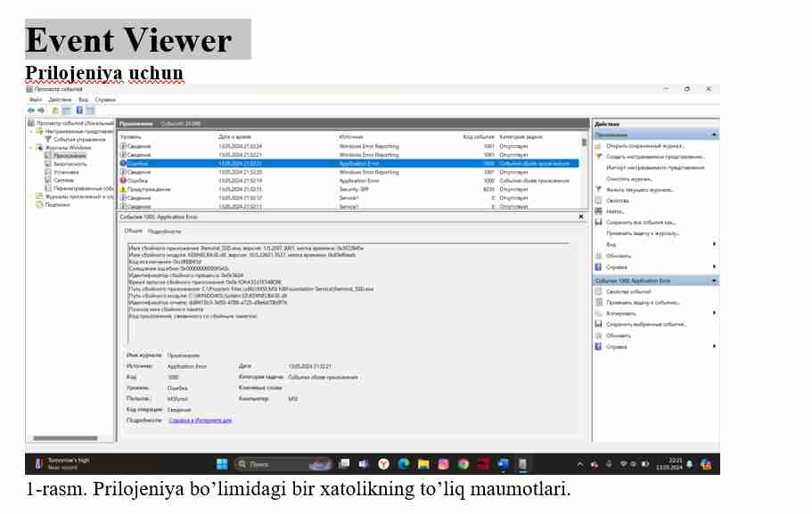Open the taskbar clock and date

point(669,464)
